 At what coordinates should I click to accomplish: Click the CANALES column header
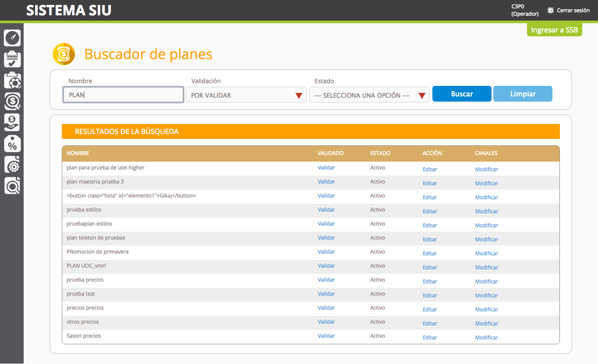(x=486, y=153)
